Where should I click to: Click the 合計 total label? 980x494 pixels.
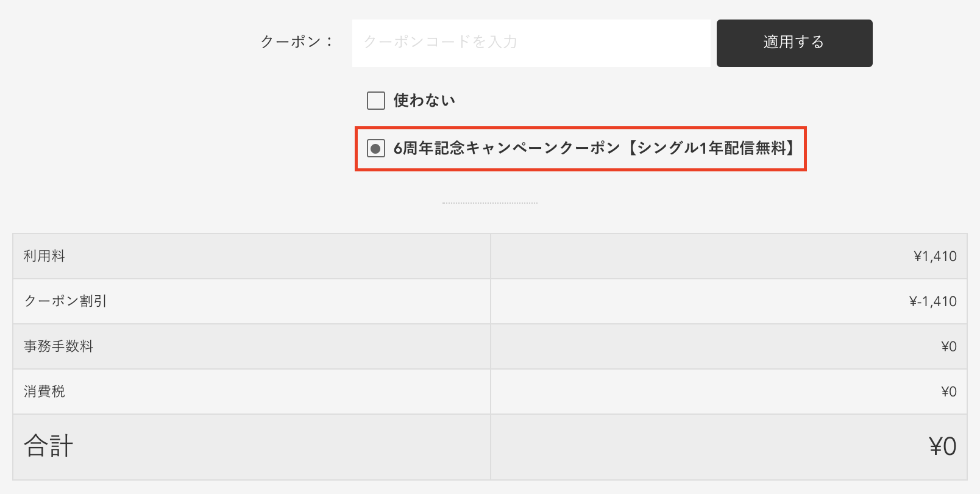pyautogui.click(x=49, y=446)
